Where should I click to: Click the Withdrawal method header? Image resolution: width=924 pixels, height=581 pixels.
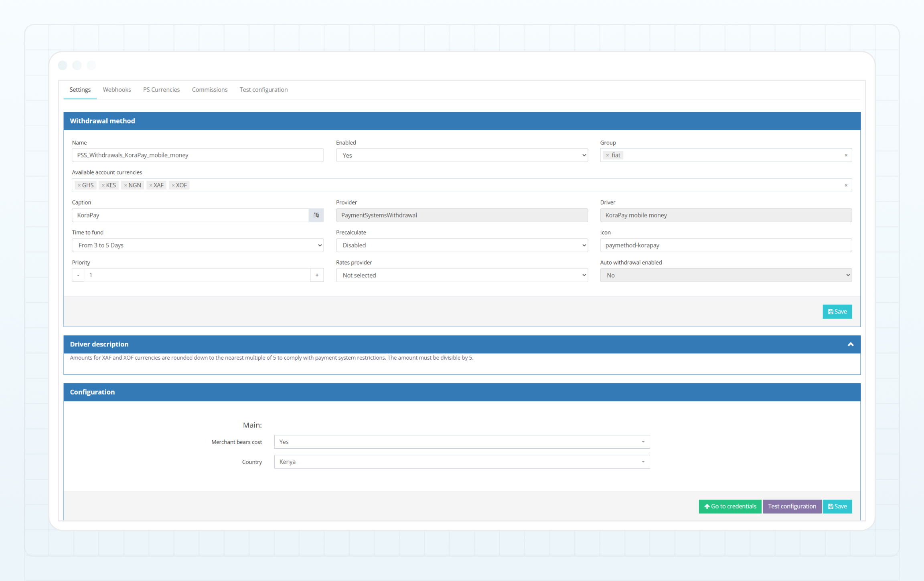click(x=462, y=121)
